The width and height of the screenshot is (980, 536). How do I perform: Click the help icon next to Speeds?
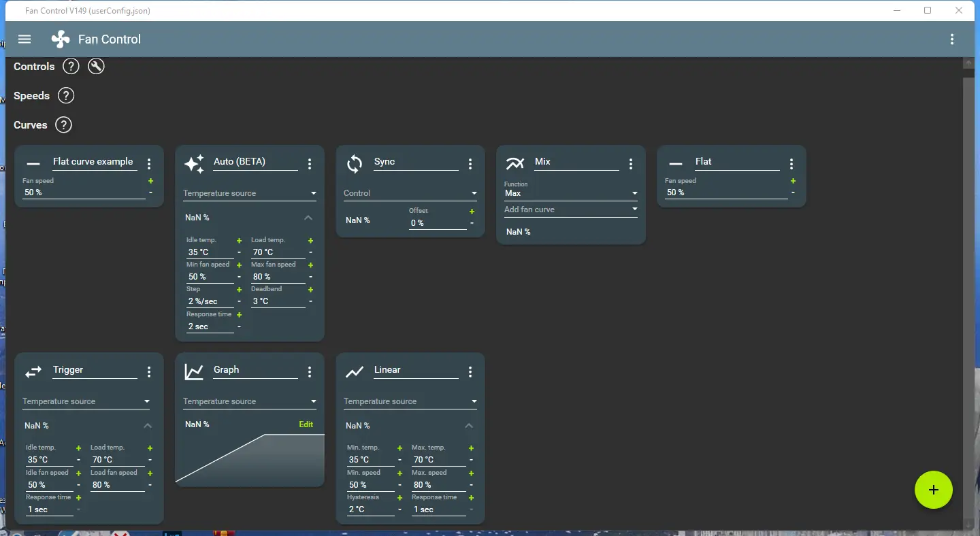point(65,96)
